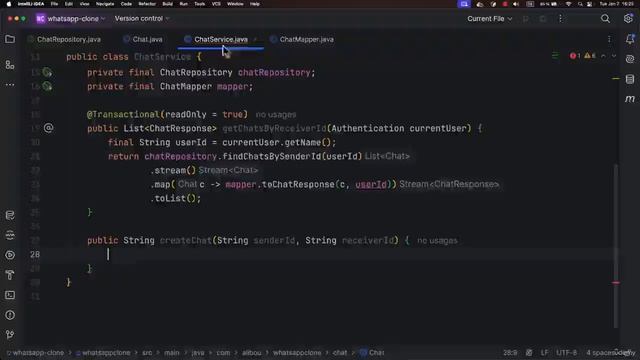Open IDE settings gear menu
This screenshot has width=640, height=360.
pos(628,18)
